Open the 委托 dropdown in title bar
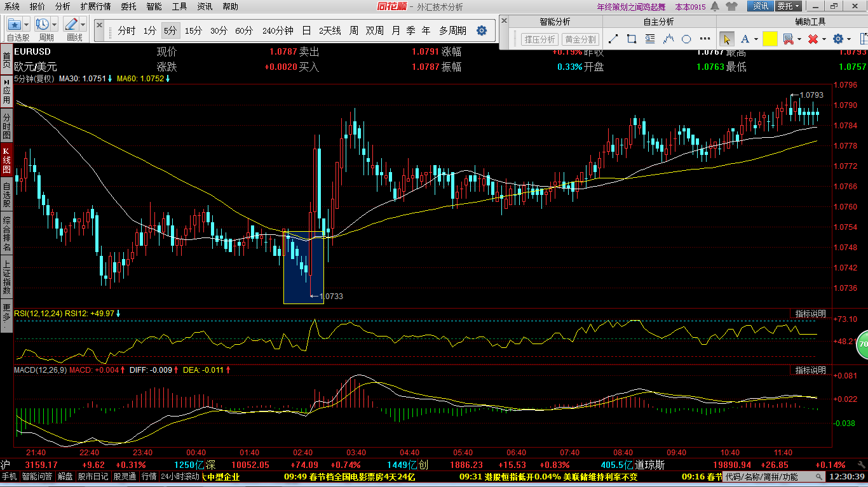This screenshot has width=868, height=487. [789, 6]
